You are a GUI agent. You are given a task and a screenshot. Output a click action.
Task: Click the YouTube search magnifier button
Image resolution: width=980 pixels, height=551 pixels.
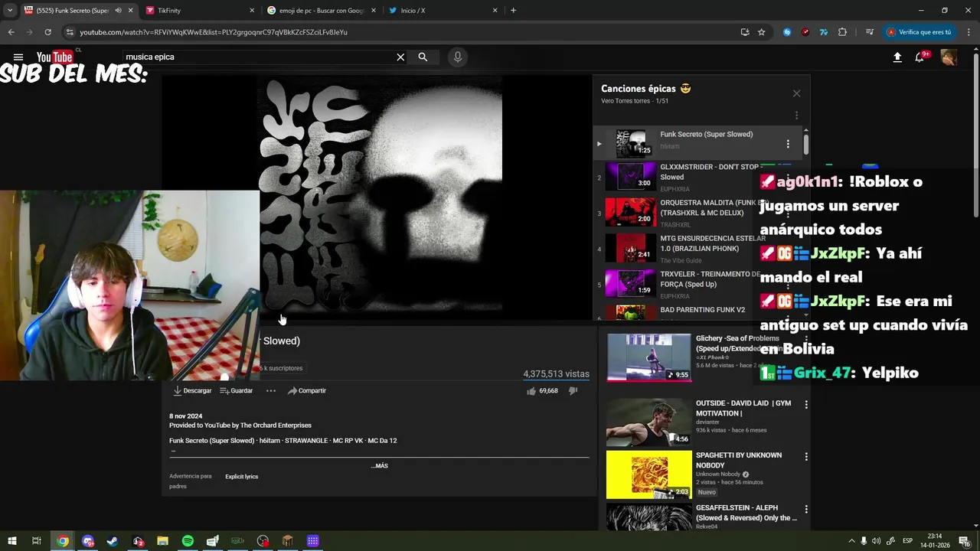pyautogui.click(x=423, y=57)
